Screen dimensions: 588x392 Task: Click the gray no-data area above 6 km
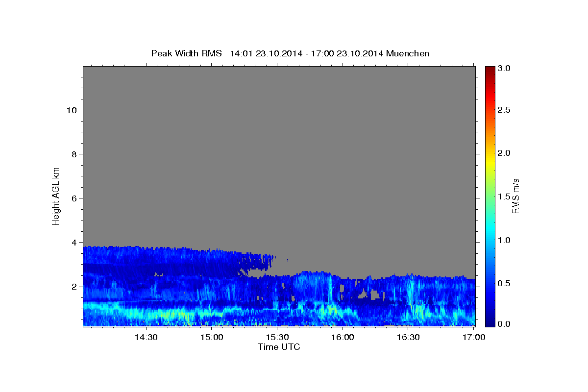click(x=279, y=132)
